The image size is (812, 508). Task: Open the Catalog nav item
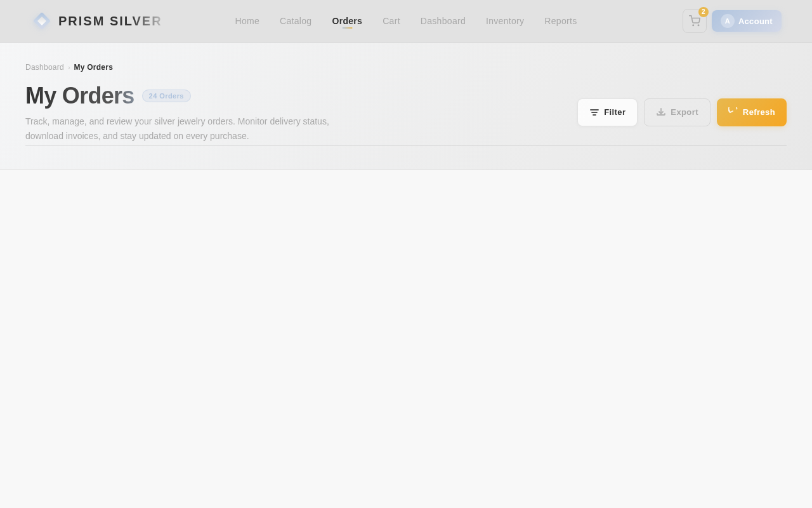296,21
